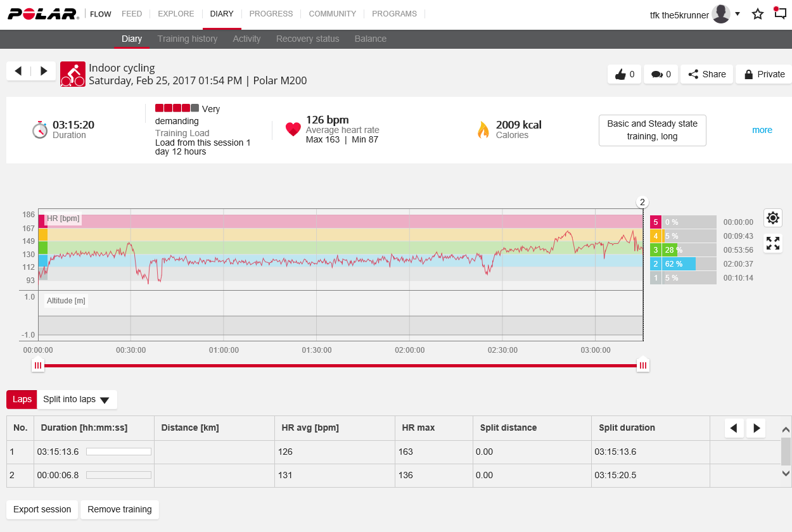Click lap 2 HR avg value 131

[285, 475]
